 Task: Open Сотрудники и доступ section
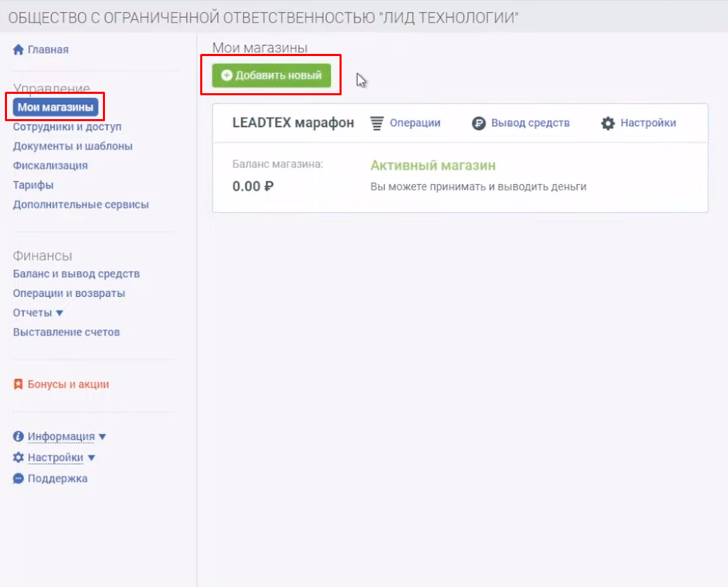click(67, 127)
